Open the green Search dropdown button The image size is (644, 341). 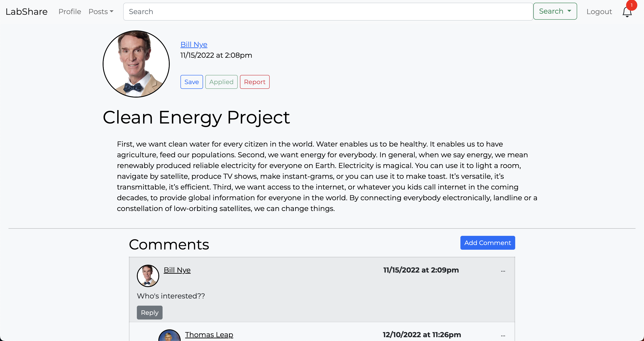tap(555, 11)
